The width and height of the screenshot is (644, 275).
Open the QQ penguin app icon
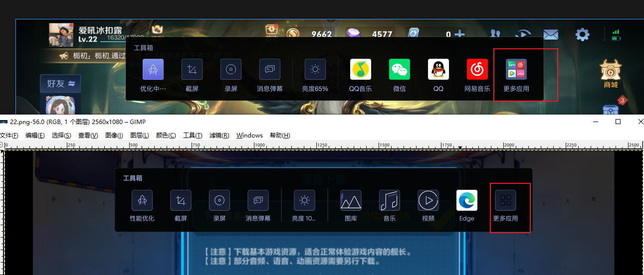click(x=438, y=69)
